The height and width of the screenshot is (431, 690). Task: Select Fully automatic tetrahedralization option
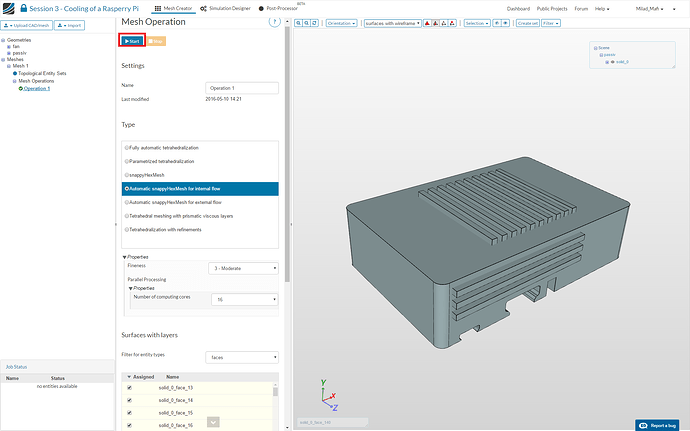click(160, 148)
